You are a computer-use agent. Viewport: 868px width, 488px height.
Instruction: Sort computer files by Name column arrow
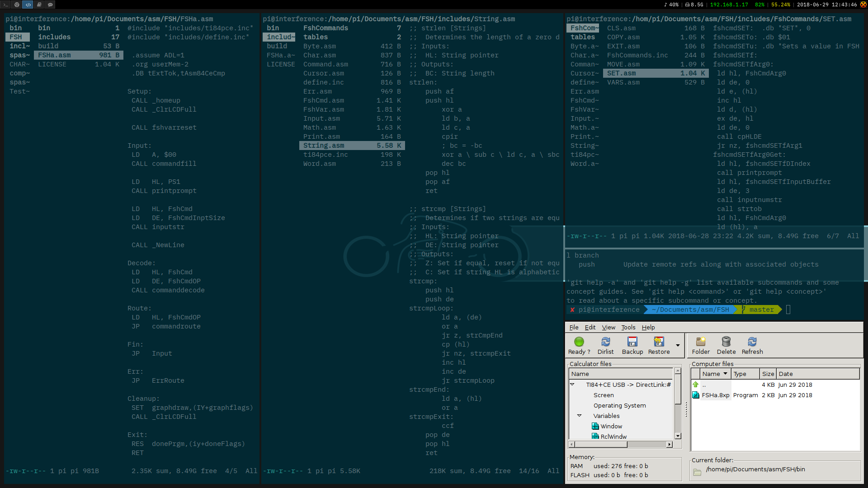click(725, 374)
